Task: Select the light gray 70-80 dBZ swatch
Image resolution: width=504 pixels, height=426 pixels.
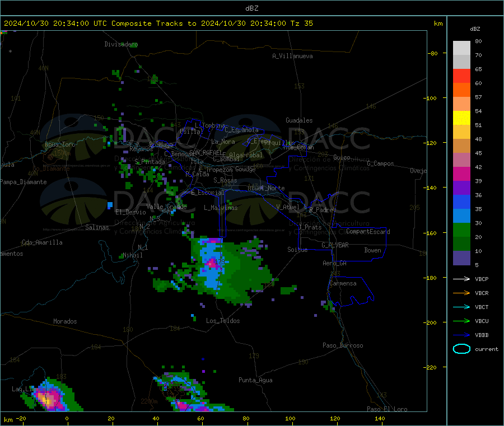Action: [461, 48]
